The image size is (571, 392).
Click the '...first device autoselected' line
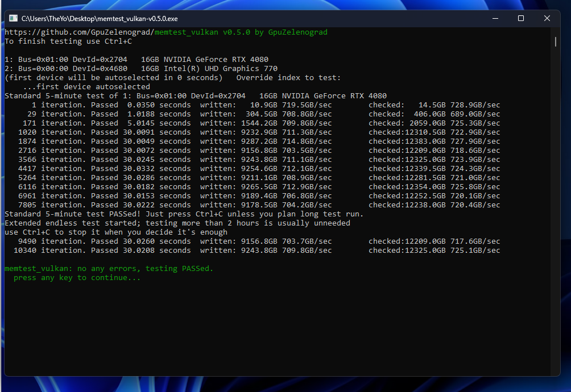tap(86, 86)
